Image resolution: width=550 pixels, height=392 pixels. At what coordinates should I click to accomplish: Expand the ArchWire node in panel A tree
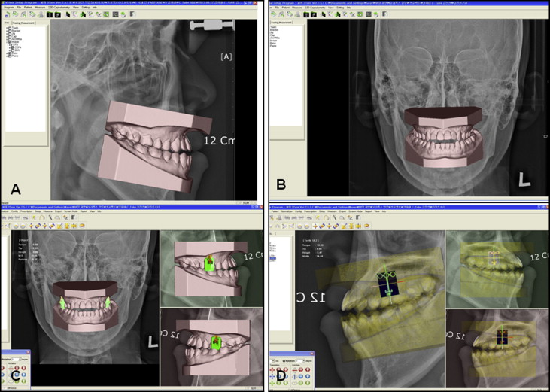(x=5, y=40)
